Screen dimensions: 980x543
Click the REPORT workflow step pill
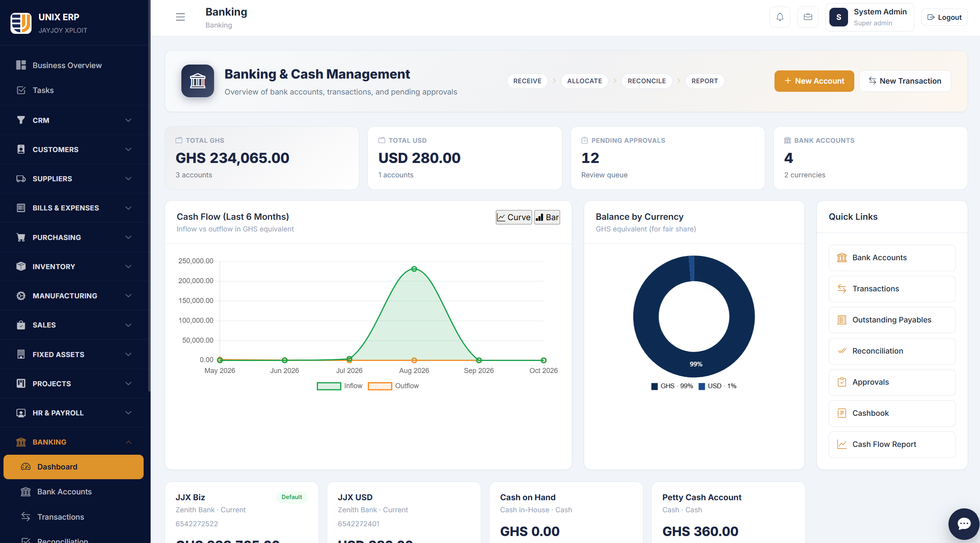coord(704,81)
